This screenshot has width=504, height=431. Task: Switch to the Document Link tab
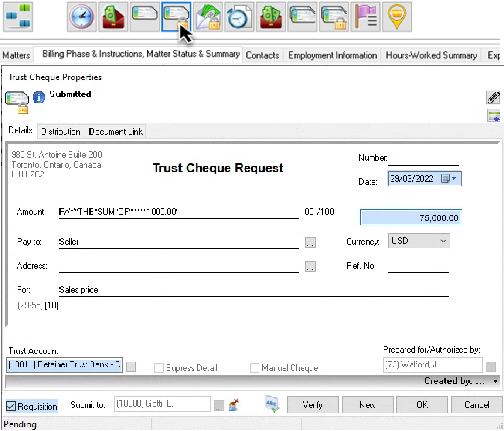115,132
